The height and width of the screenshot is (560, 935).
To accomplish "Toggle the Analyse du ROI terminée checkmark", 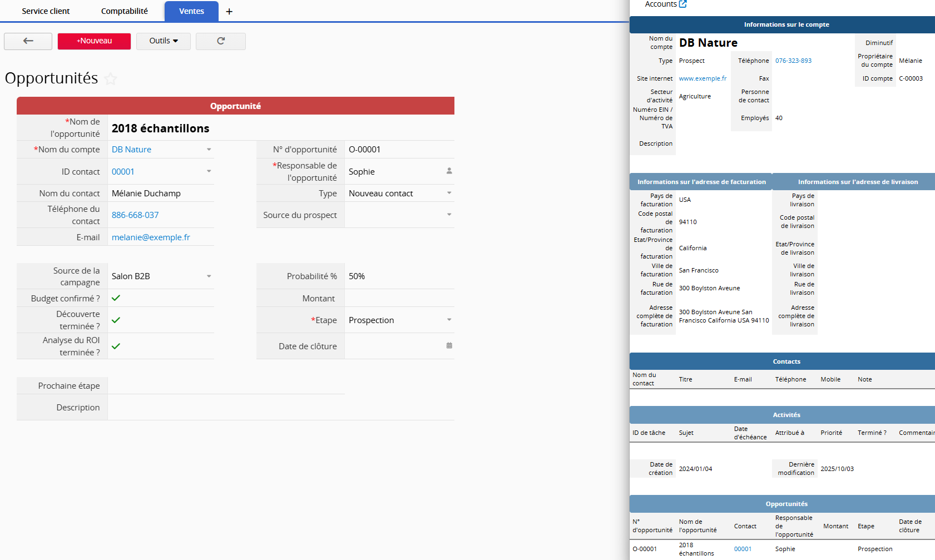I will [116, 346].
